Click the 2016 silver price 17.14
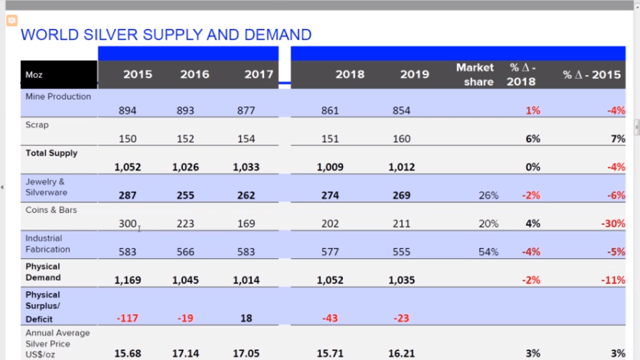This screenshot has height=360, width=640. pos(185,353)
